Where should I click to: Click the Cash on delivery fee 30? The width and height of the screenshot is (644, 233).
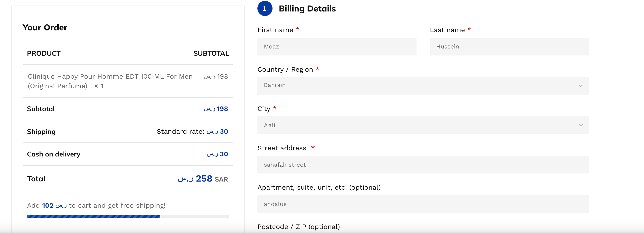(x=217, y=154)
